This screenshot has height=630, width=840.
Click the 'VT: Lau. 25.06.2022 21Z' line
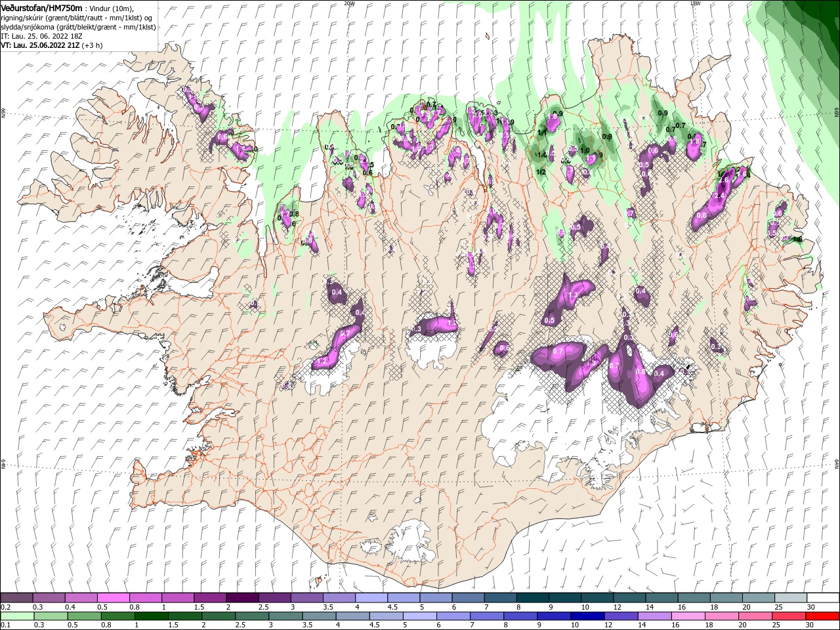(x=40, y=45)
